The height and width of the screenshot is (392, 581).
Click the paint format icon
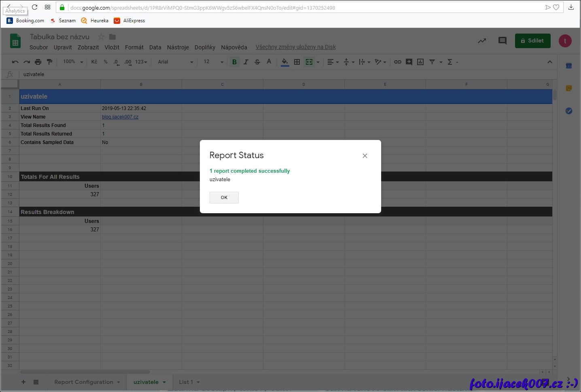click(49, 62)
